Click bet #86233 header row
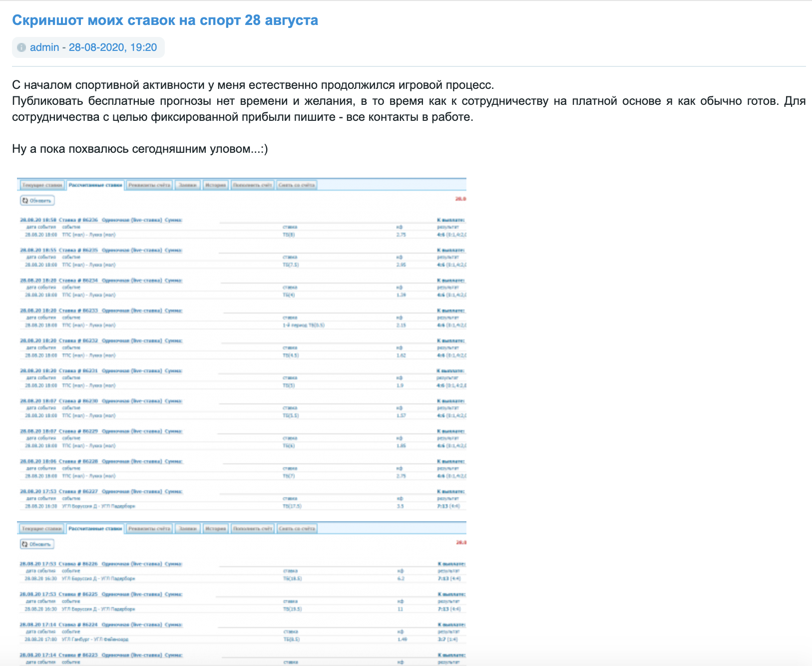Viewport: 812px width, 666px height. click(x=101, y=311)
